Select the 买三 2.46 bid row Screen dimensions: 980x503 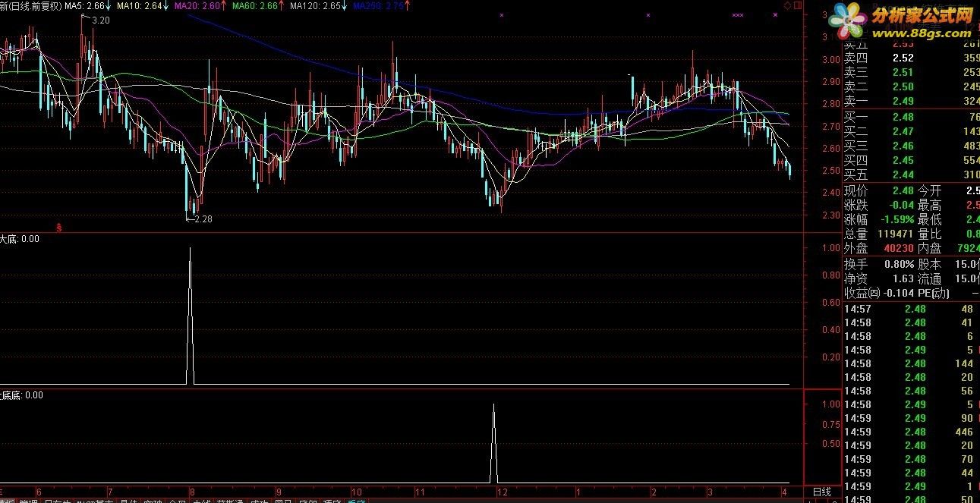[912, 146]
